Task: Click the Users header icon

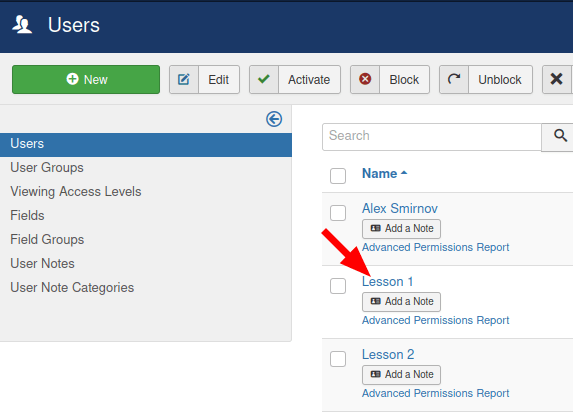Action: click(22, 25)
